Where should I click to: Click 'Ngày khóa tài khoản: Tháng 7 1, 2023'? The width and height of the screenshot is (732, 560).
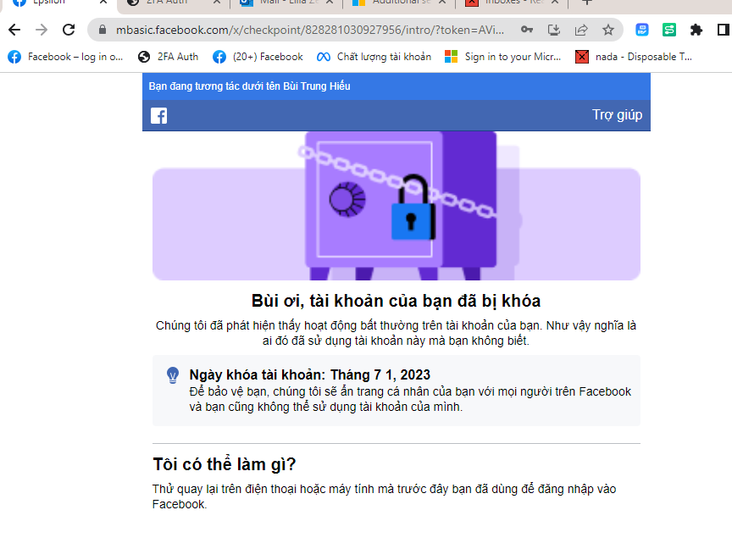[310, 374]
